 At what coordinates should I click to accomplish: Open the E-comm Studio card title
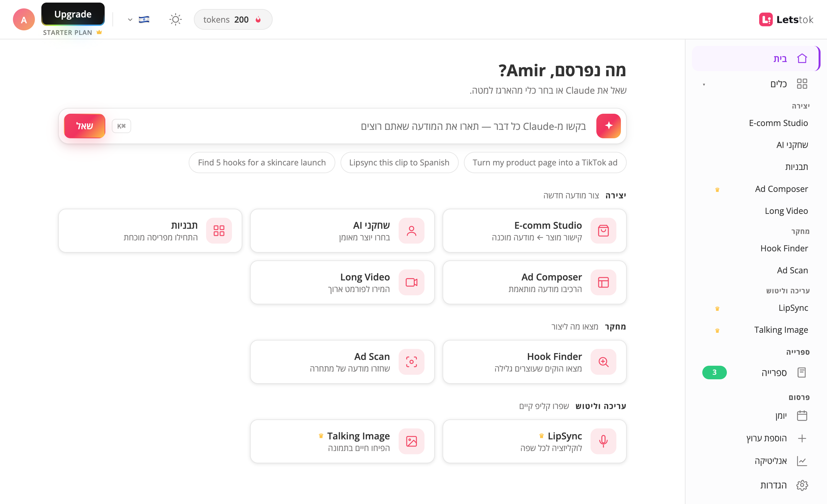548,225
